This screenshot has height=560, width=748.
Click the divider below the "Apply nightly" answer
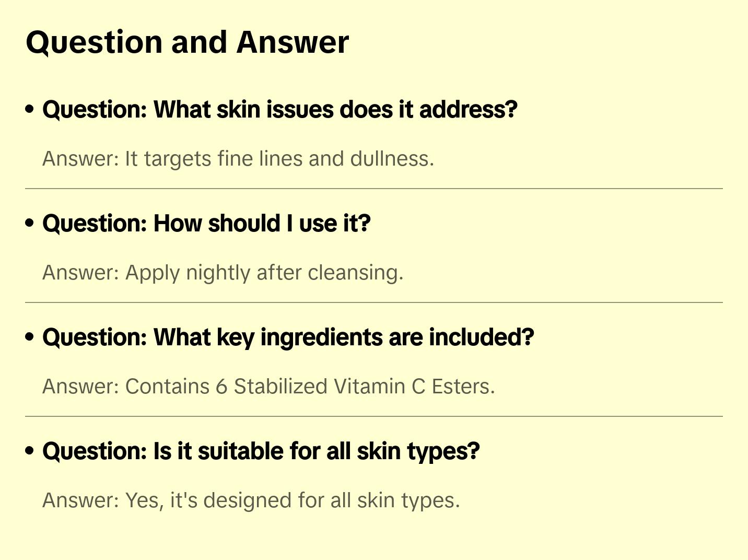point(374,302)
